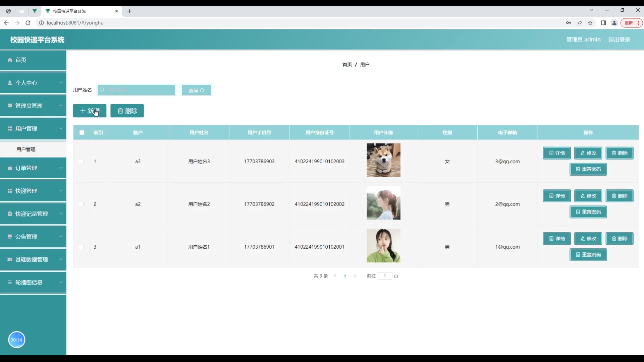Open browser side panel icon

[603, 23]
